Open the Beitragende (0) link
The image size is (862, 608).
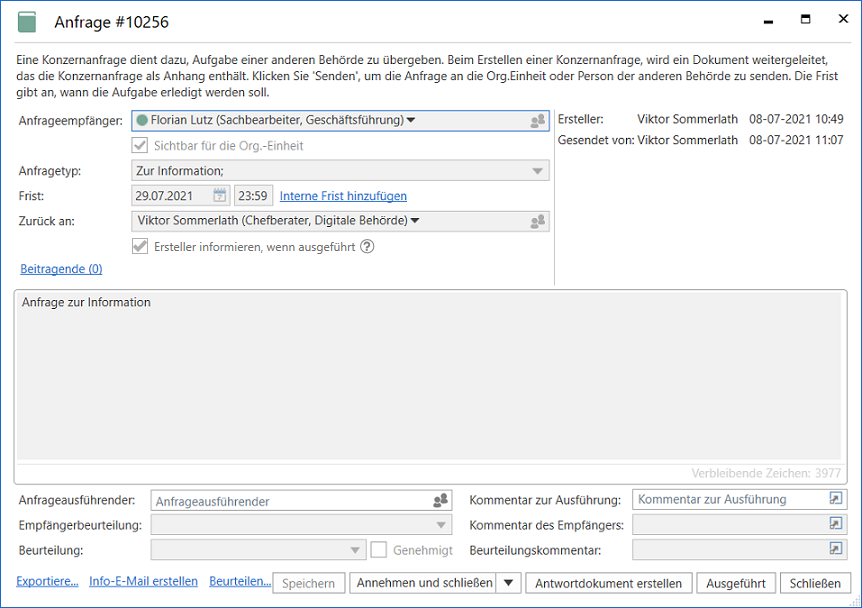pyautogui.click(x=61, y=269)
